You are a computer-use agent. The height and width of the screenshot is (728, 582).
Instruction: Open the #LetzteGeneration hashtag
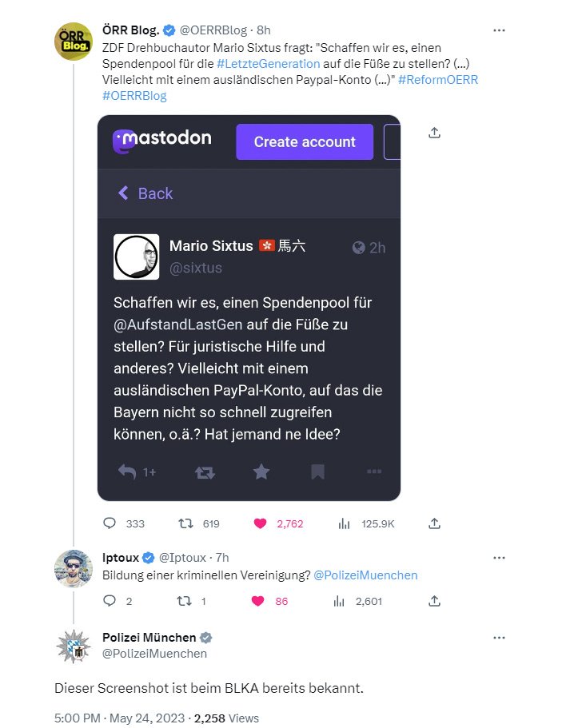tap(268, 63)
